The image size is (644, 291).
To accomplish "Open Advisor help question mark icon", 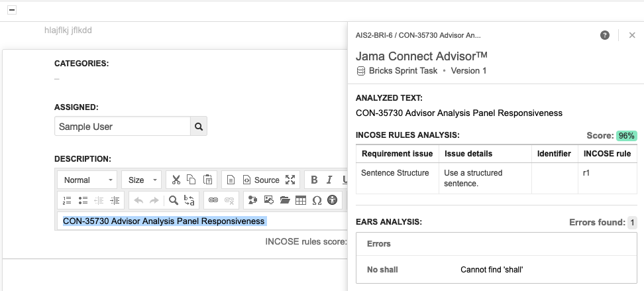I will tap(605, 35).
